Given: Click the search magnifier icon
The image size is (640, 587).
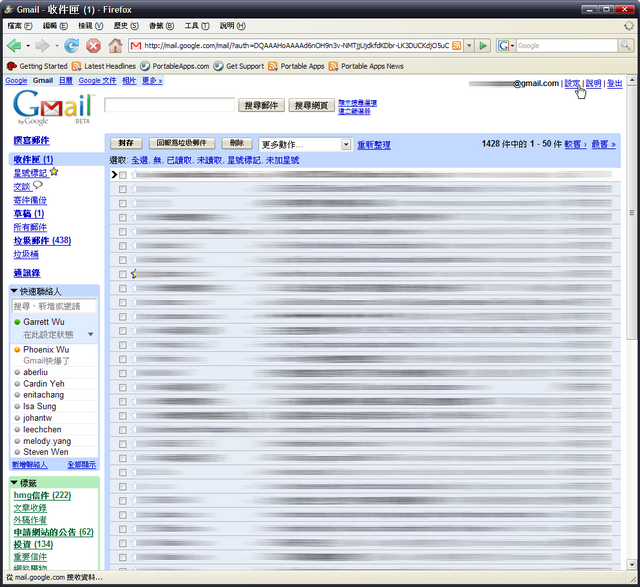Looking at the screenshot, I should [x=625, y=46].
